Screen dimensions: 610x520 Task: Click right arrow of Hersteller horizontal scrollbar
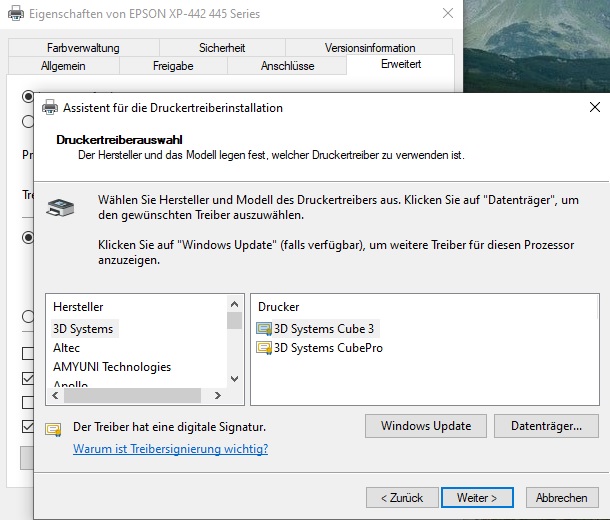218,396
